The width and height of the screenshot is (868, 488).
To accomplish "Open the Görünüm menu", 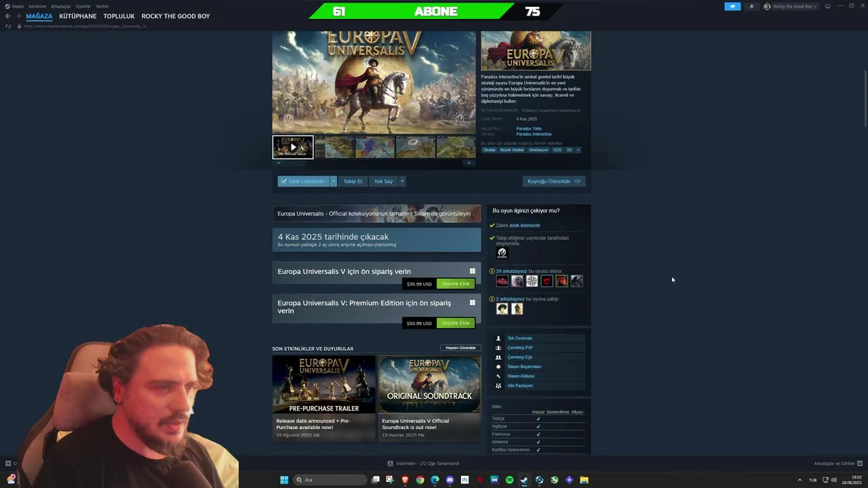I will [37, 6].
